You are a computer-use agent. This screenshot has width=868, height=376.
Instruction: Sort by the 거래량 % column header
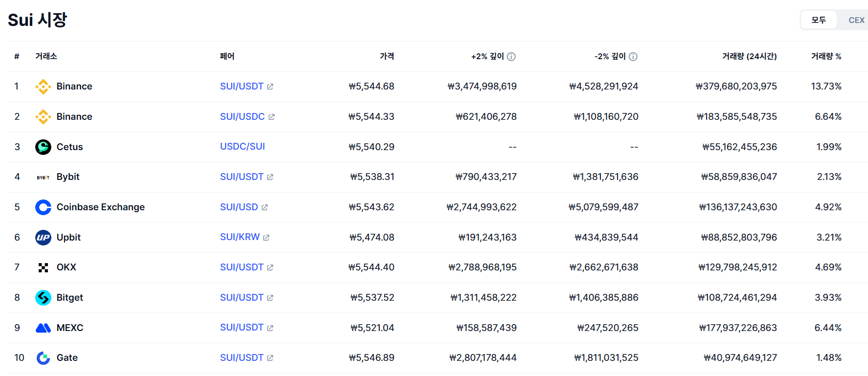[x=826, y=56]
